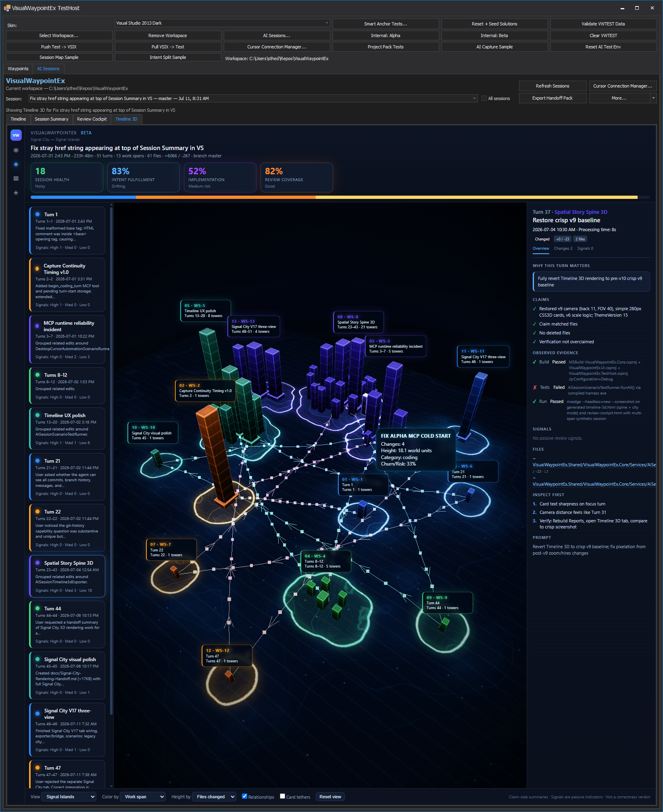Click the Reset AI Test Env button
This screenshot has width=663, height=812.
(603, 47)
